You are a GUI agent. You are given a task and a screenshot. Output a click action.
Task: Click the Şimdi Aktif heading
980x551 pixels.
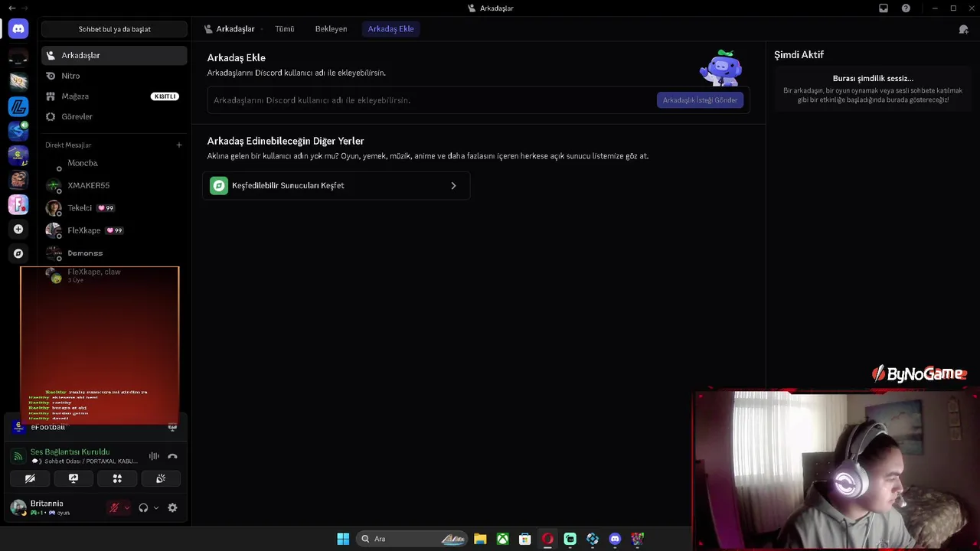coord(799,55)
